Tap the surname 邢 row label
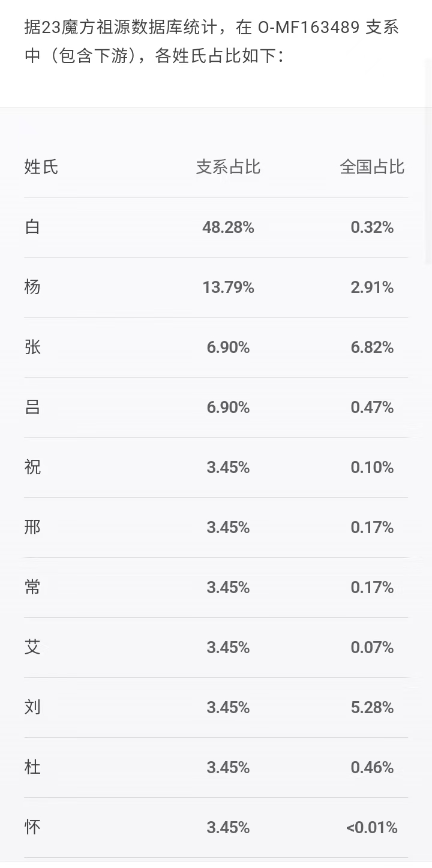This screenshot has width=432, height=868. [32, 527]
